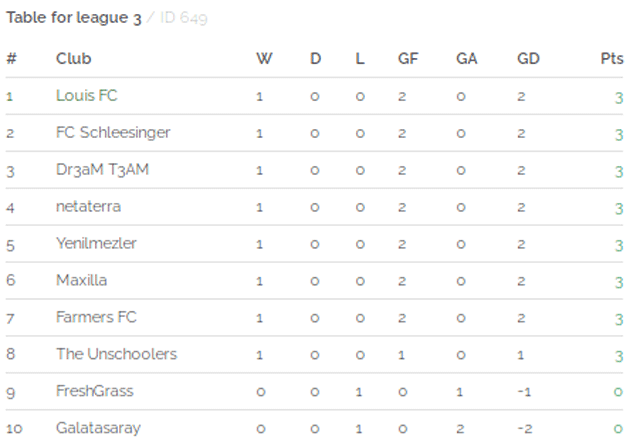Open the FC Schleesinger club page
This screenshot has height=446, width=640.
coord(113,133)
